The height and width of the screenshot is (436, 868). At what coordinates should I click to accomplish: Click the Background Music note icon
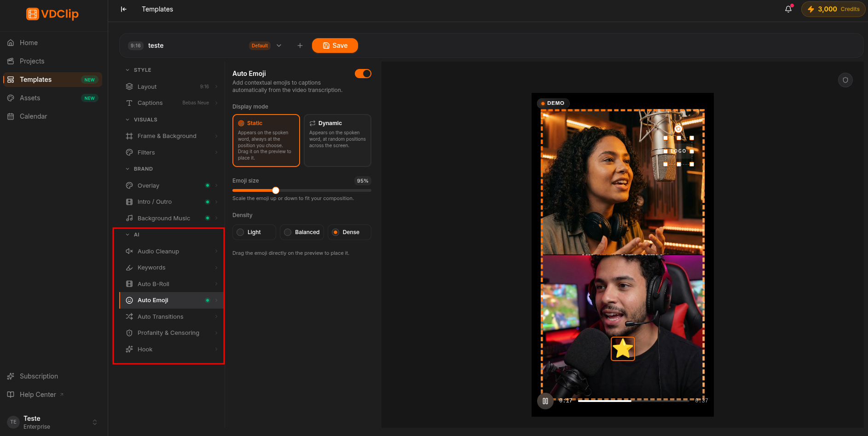point(129,218)
